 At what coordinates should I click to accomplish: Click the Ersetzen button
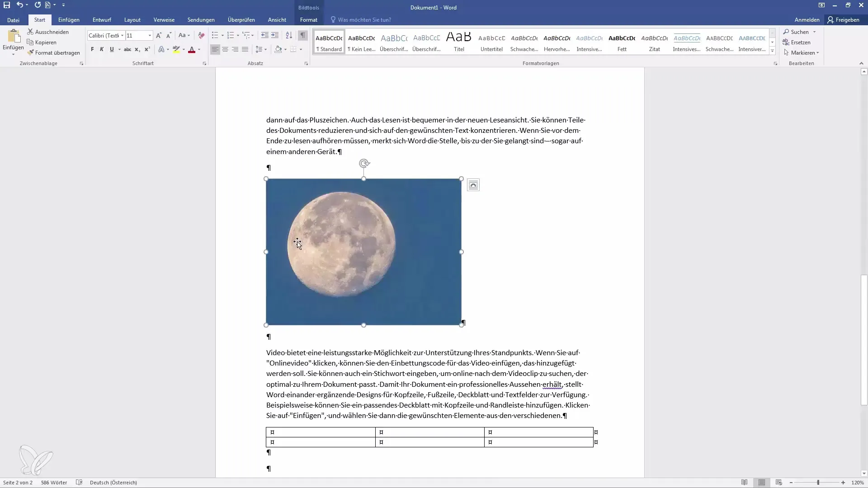tap(797, 42)
